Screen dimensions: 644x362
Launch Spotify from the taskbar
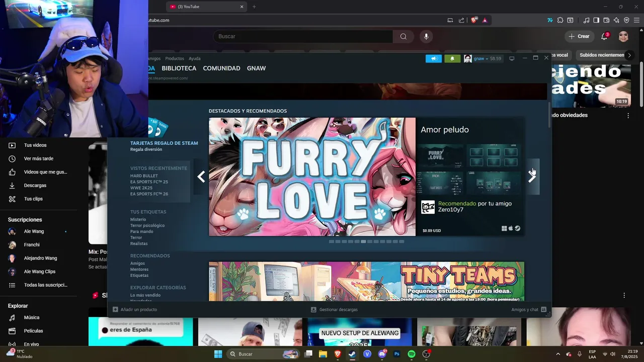point(412,354)
